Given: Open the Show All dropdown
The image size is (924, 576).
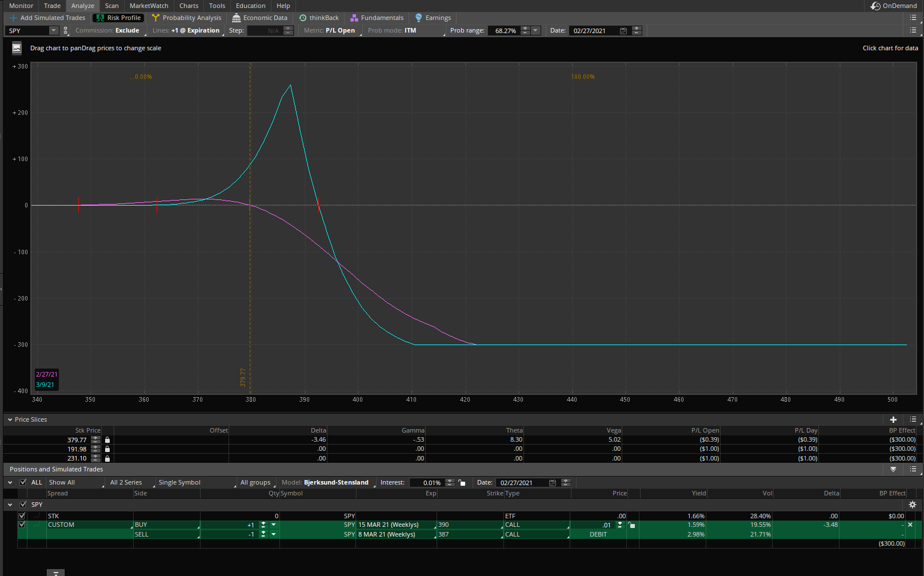Looking at the screenshot, I should coord(76,482).
